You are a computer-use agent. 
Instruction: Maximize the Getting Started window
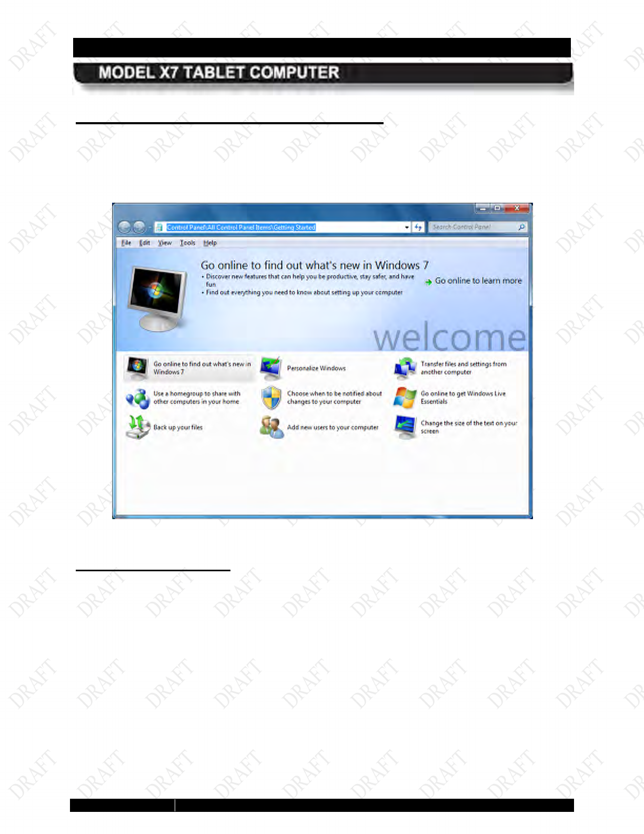pyautogui.click(x=497, y=208)
